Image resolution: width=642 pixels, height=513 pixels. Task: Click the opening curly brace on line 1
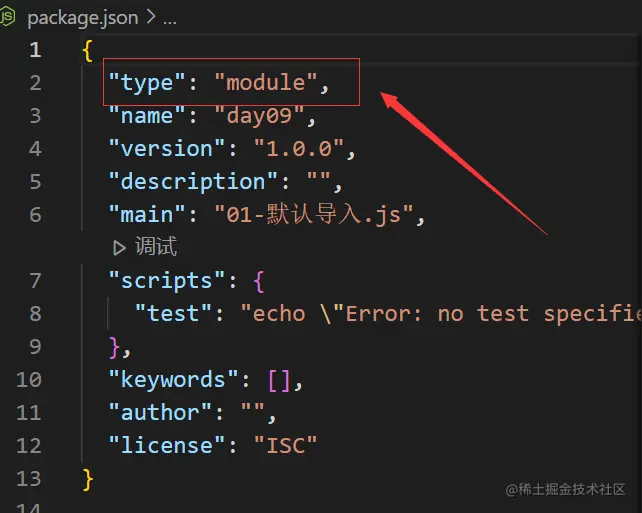(x=88, y=51)
